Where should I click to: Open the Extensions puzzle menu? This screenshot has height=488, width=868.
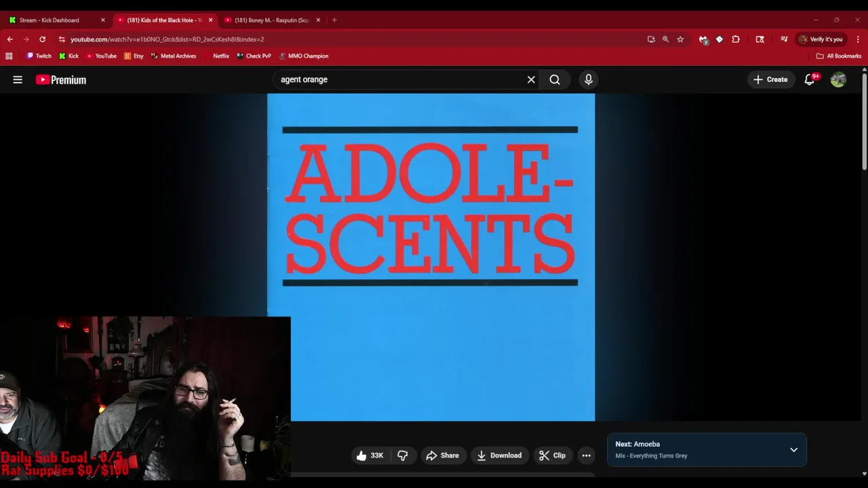tap(736, 39)
